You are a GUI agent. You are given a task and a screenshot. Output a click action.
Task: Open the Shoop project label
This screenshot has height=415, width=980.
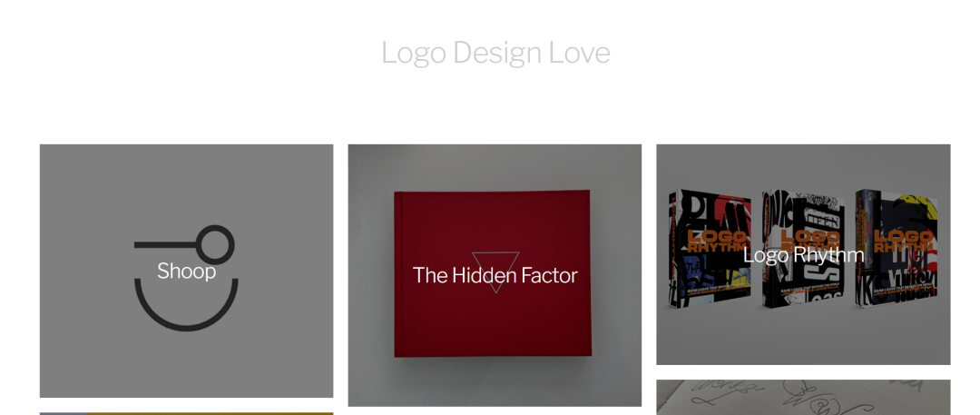pyautogui.click(x=186, y=271)
